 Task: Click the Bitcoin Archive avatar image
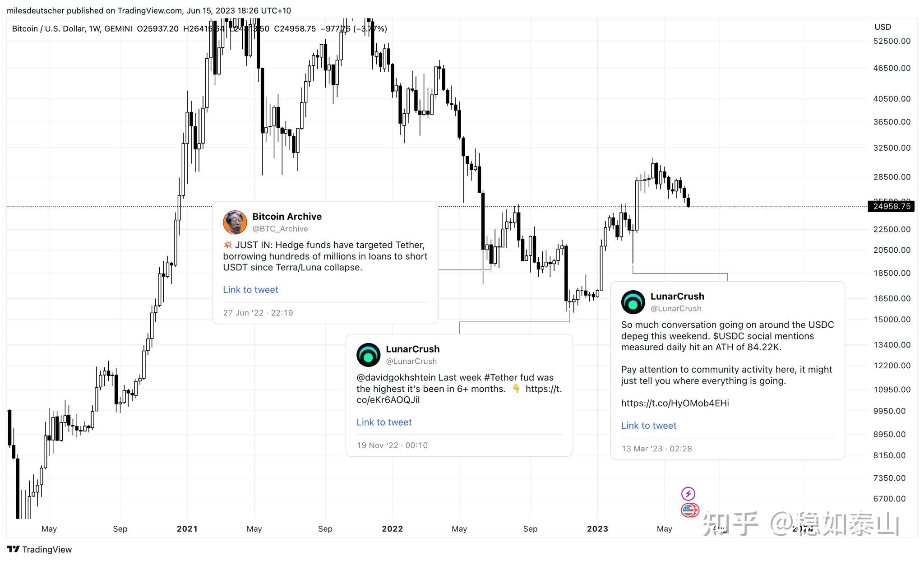(x=235, y=222)
